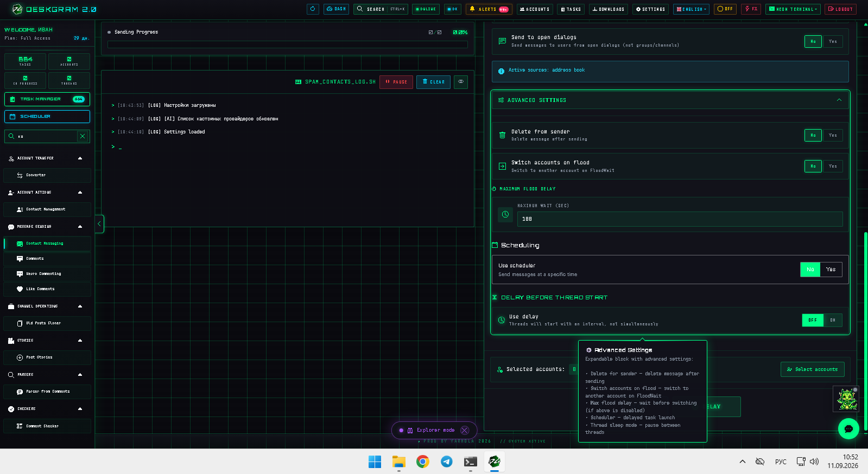This screenshot has height=474, width=868.
Task: Click the Logout button
Action: click(x=840, y=9)
